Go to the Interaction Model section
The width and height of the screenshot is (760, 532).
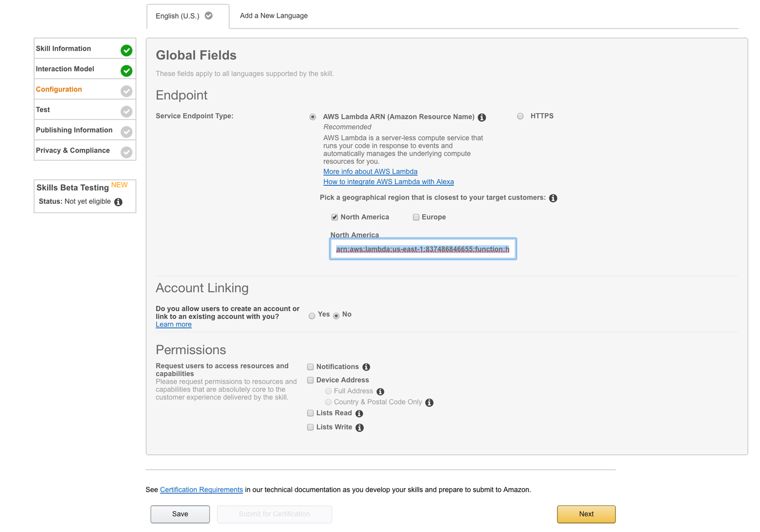pos(65,69)
